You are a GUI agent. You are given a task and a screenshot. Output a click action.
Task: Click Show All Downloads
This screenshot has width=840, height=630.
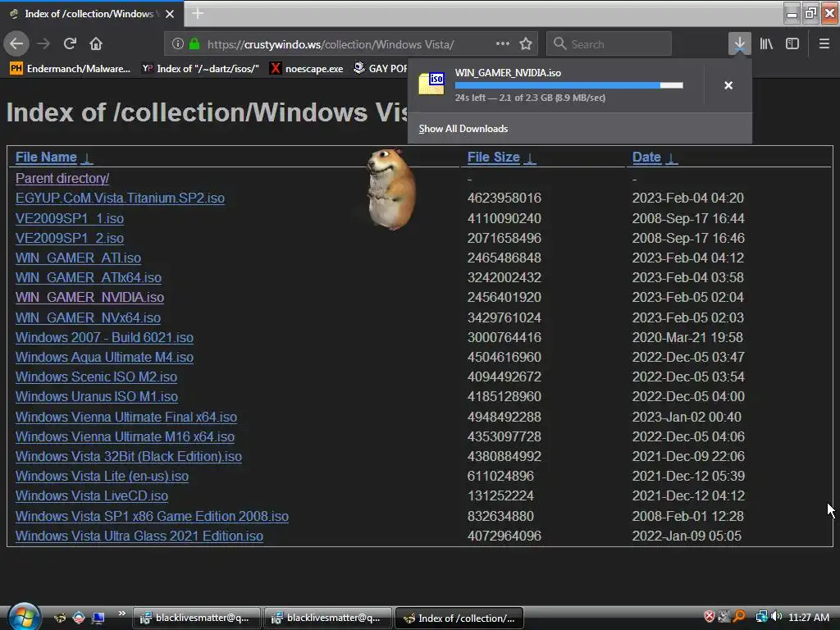(463, 129)
